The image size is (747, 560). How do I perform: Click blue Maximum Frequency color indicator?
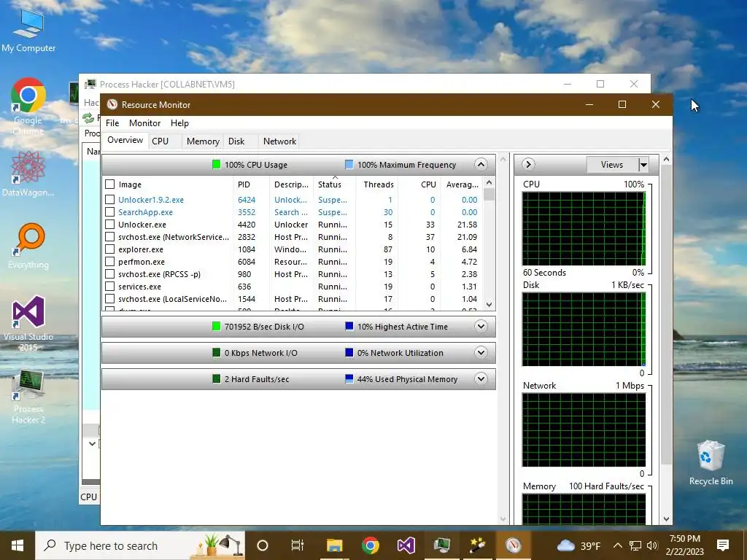point(349,165)
